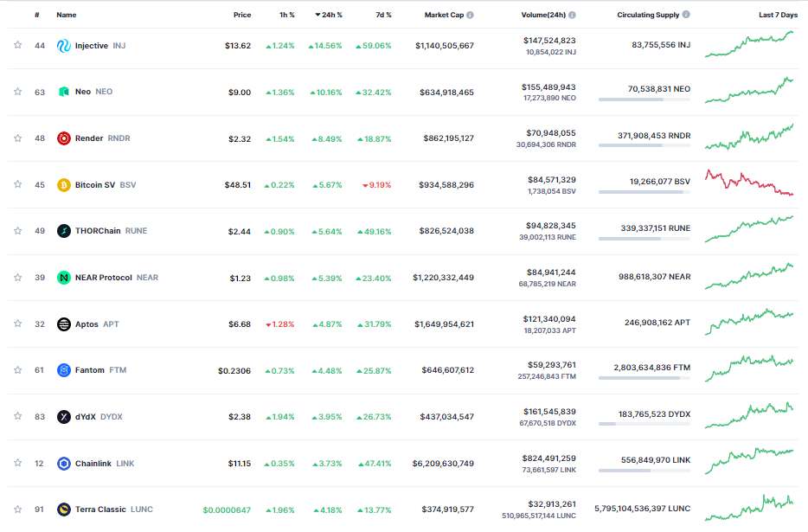Sort table by Volume(24h) header
This screenshot has height=532, width=808.
(x=543, y=15)
